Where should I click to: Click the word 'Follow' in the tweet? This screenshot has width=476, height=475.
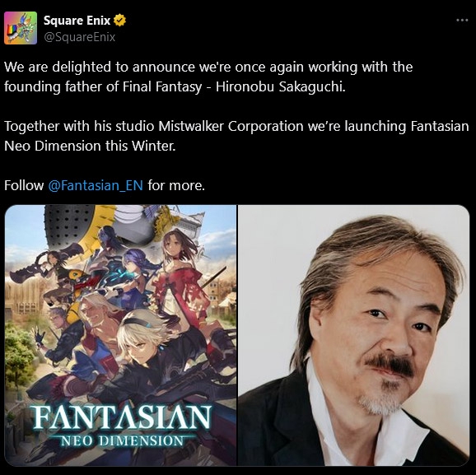(x=24, y=185)
